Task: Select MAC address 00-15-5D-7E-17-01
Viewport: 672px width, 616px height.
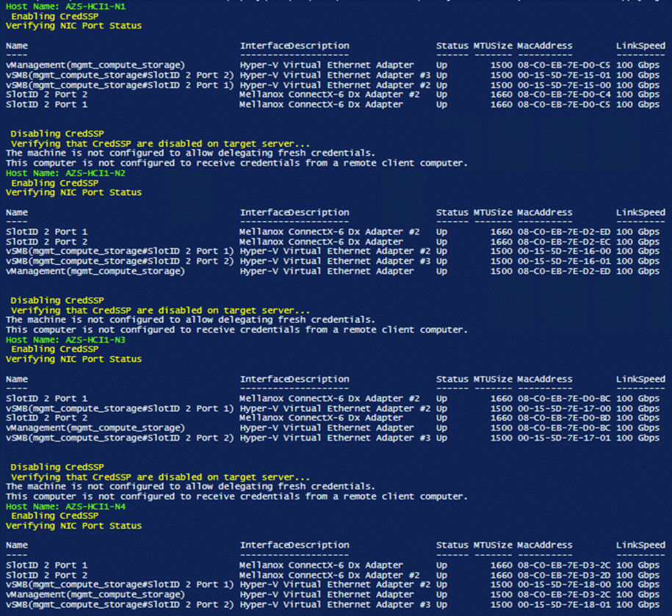Action: point(563,438)
